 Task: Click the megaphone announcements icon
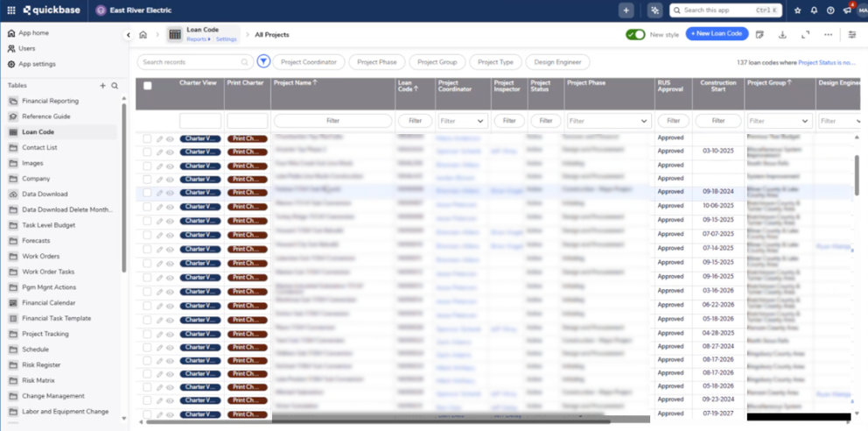click(x=847, y=11)
